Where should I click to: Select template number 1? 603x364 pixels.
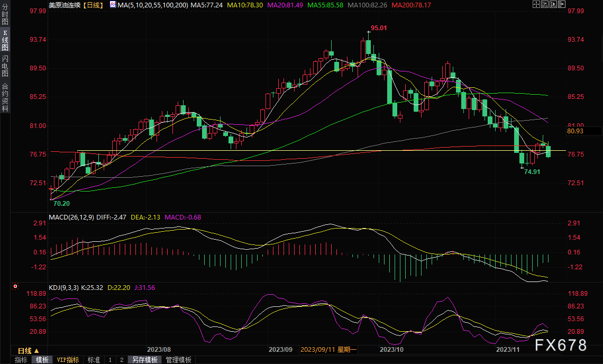pos(110,360)
